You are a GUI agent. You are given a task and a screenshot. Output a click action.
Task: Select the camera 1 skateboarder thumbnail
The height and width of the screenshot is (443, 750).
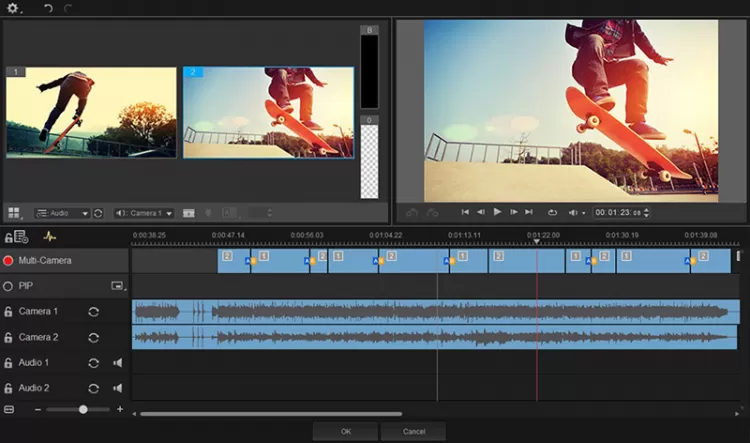[x=91, y=112]
